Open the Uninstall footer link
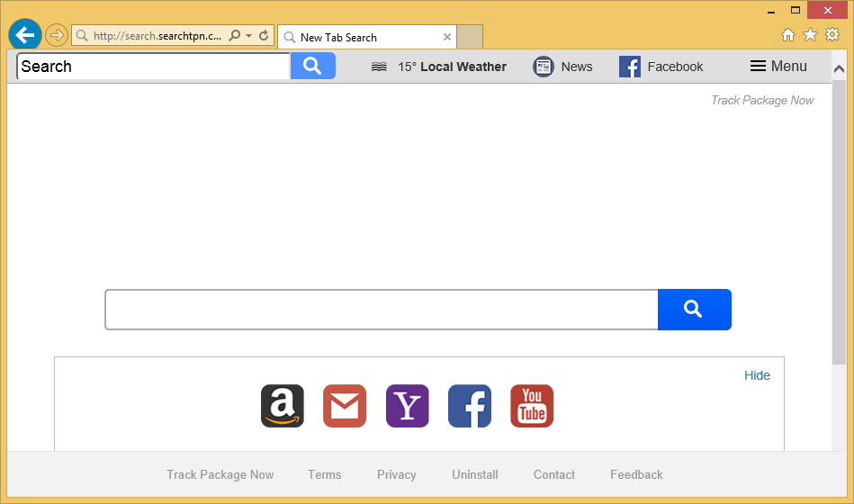Image resolution: width=854 pixels, height=504 pixels. tap(475, 474)
